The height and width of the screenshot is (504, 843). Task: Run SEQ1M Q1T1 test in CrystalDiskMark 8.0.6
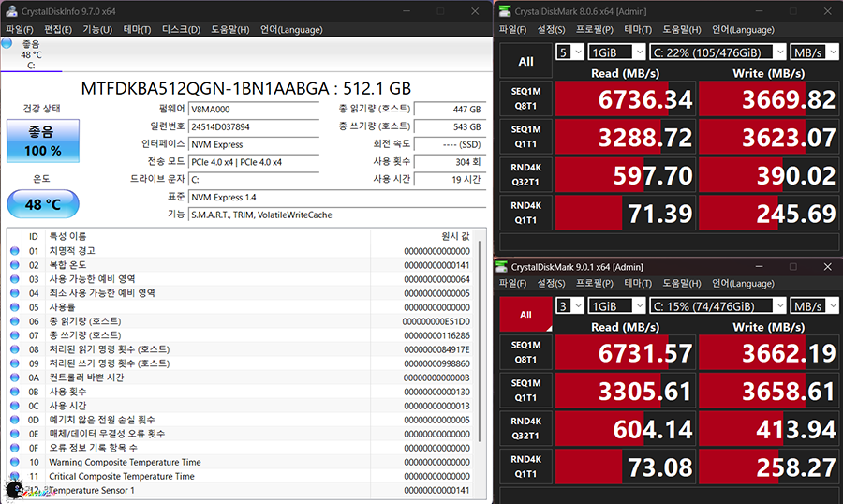click(525, 137)
